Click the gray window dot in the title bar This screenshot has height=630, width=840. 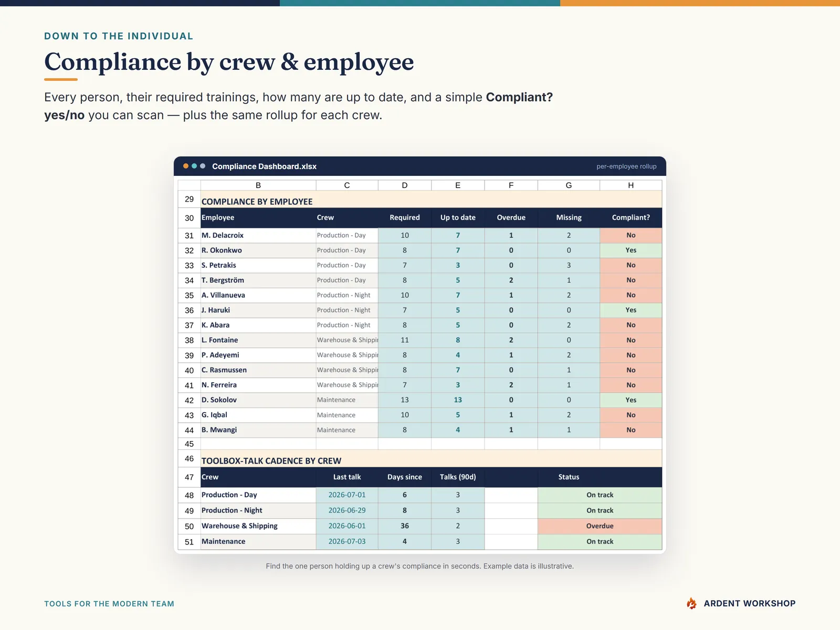click(x=203, y=166)
